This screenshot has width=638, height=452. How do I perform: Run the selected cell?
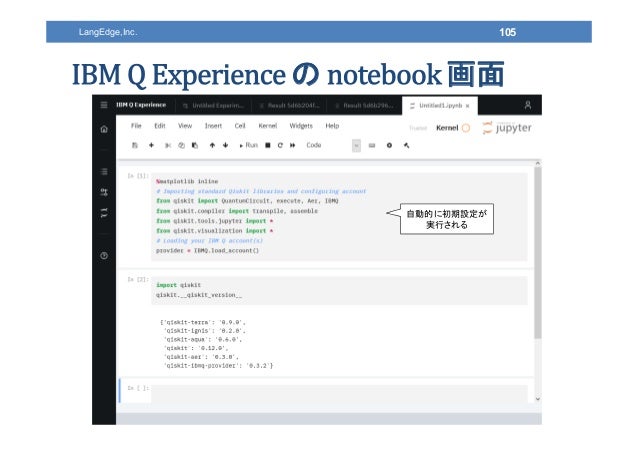coord(249,145)
